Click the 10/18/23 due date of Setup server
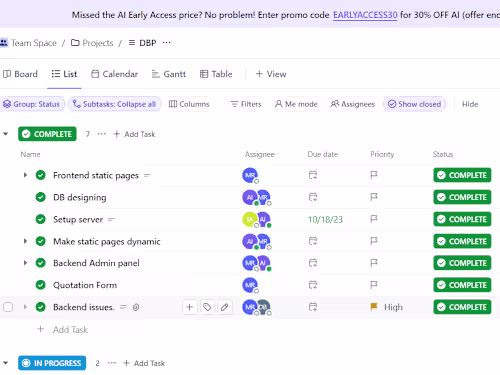 [325, 219]
